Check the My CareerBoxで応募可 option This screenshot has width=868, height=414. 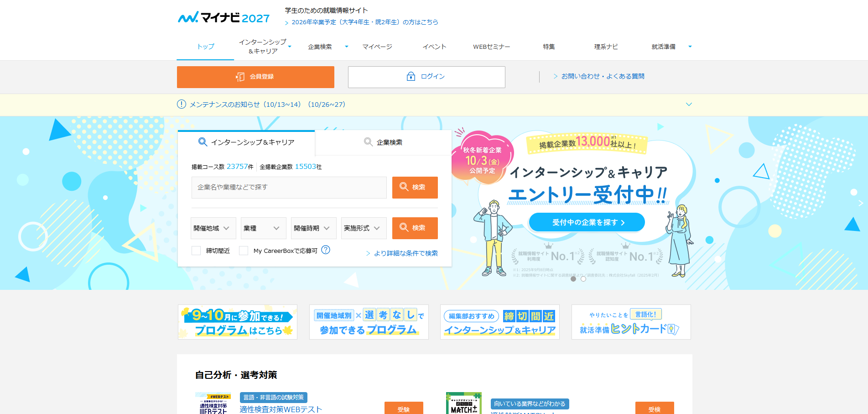coord(243,250)
